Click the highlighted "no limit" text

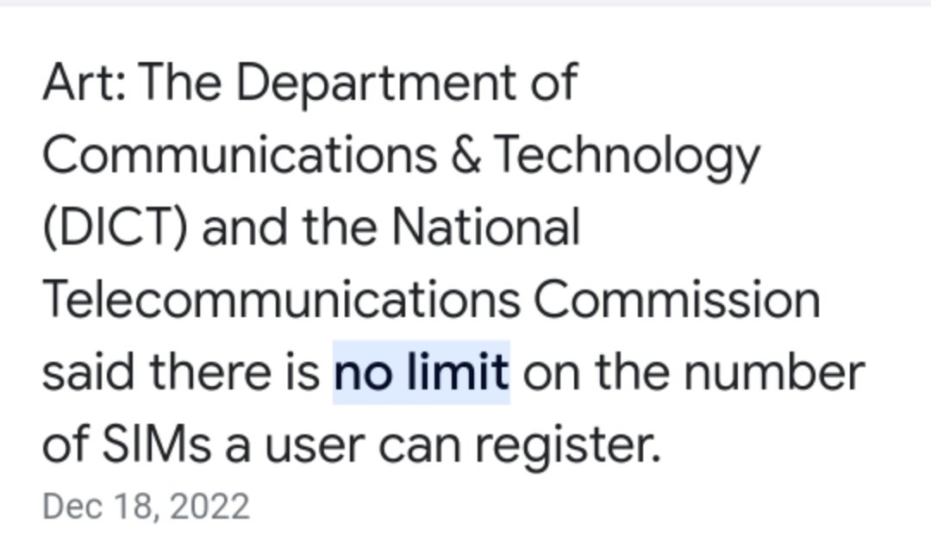point(422,372)
